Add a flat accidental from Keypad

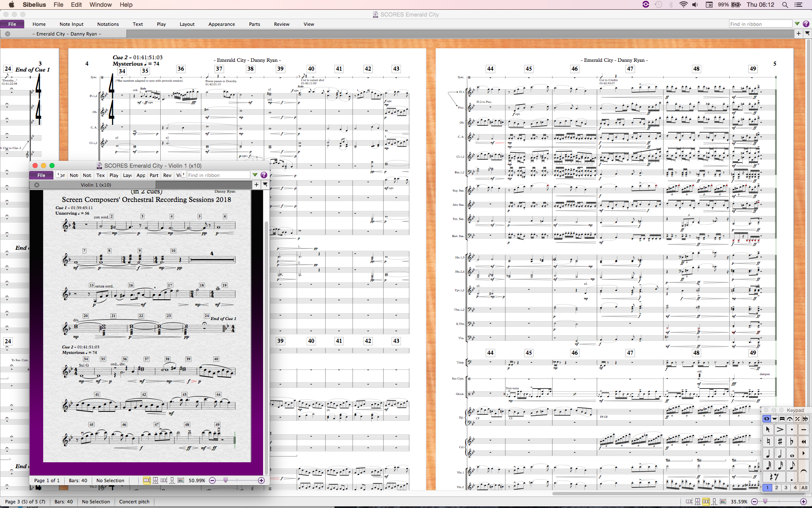792,441
